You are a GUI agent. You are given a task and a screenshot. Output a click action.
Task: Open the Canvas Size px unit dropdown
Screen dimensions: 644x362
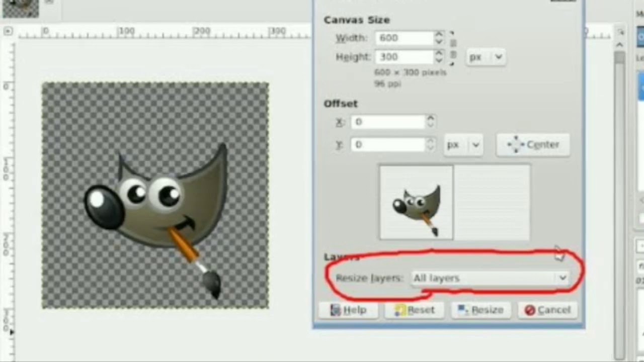pyautogui.click(x=486, y=57)
